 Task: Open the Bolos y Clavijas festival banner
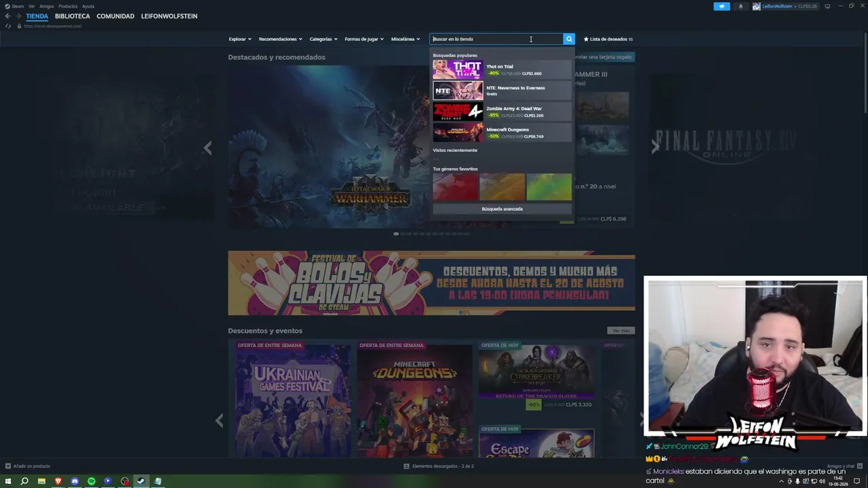431,283
